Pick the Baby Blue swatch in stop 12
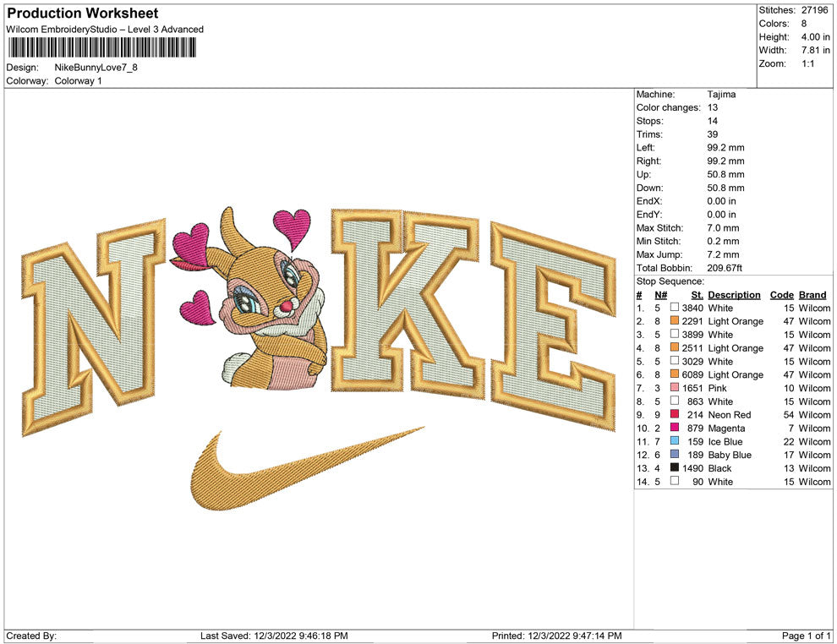This screenshot has height=644, width=837. (x=675, y=454)
